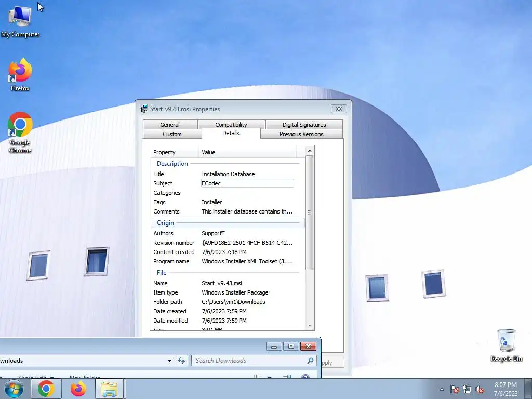Image resolution: width=532 pixels, height=399 pixels.
Task: Select the Content created value 7:18 PM
Action: [224, 252]
